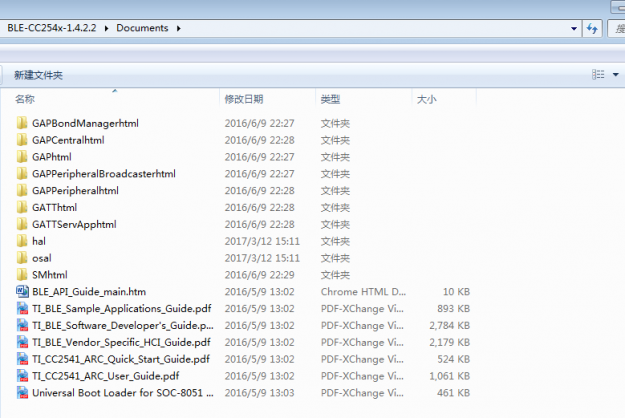625x418 pixels.
Task: Click the TI_BLE_Software_Developer's_Guide PDF icon
Action: [x=22, y=325]
